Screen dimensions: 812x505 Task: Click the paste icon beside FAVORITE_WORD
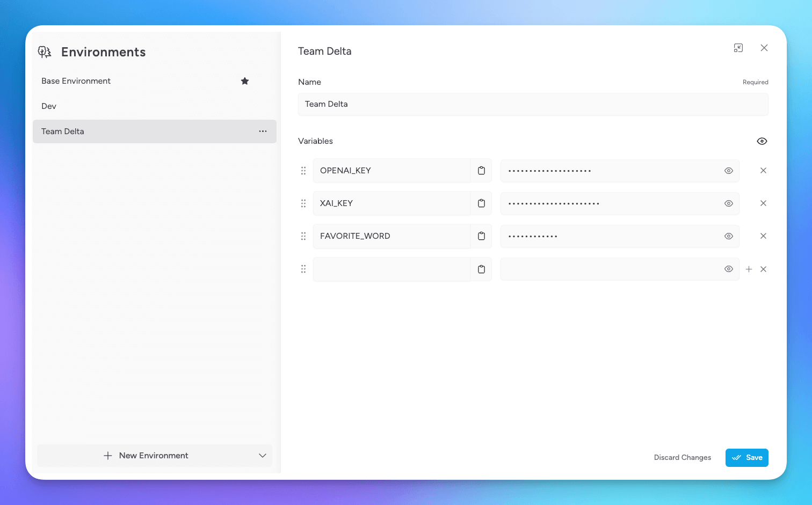click(x=481, y=236)
